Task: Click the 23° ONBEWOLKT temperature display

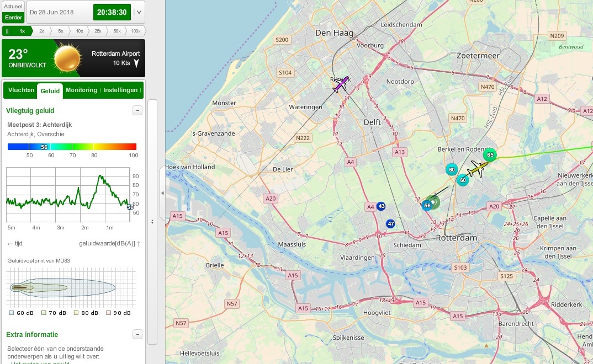Action: (x=27, y=58)
